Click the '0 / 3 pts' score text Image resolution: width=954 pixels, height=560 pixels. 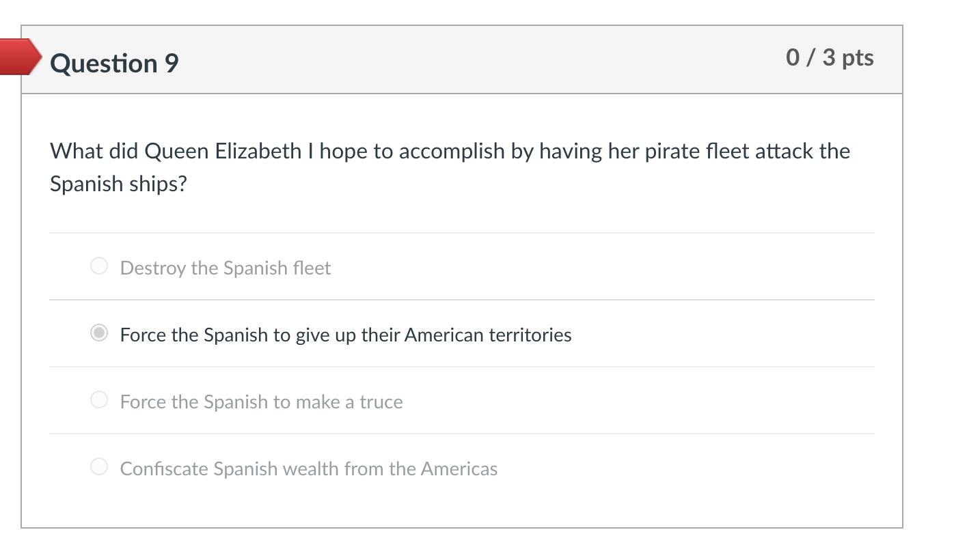point(830,57)
